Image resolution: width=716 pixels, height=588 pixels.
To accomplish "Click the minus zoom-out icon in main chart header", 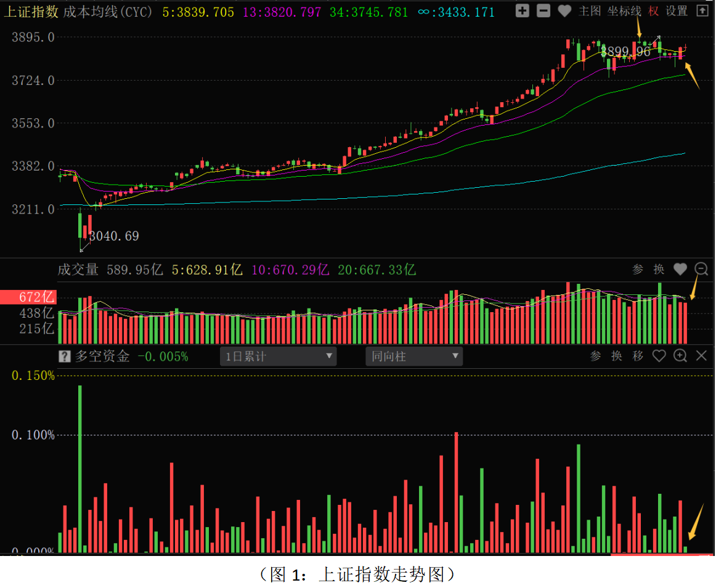I will click(x=543, y=11).
